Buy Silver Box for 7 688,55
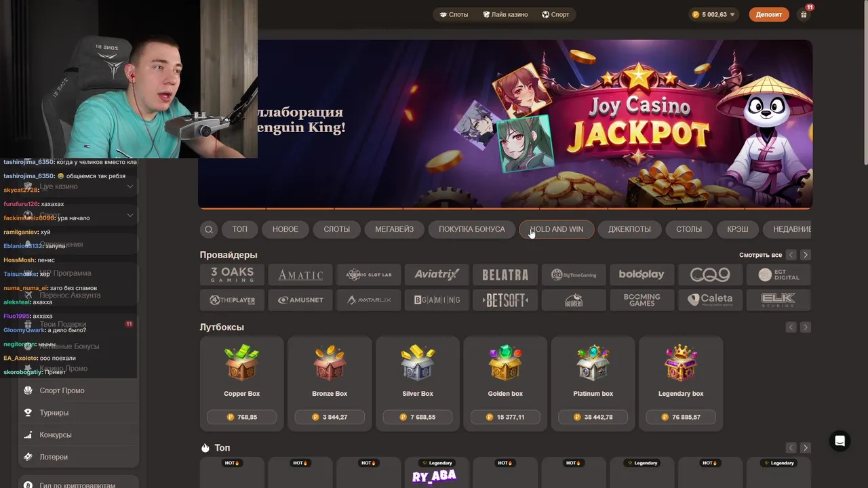 (x=418, y=417)
